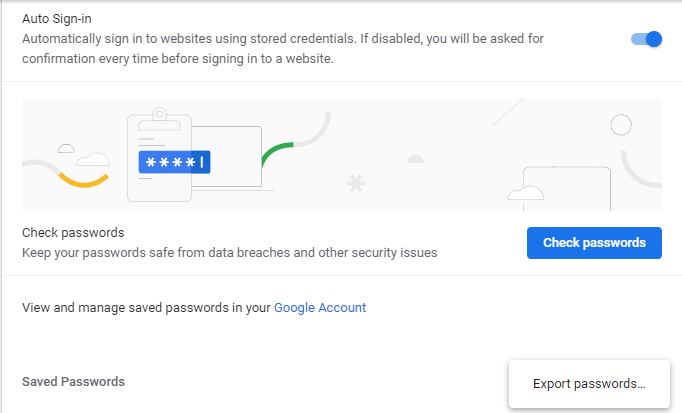This screenshot has height=413, width=682.
Task: Click the Saved Passwords section heading
Action: coord(73,382)
